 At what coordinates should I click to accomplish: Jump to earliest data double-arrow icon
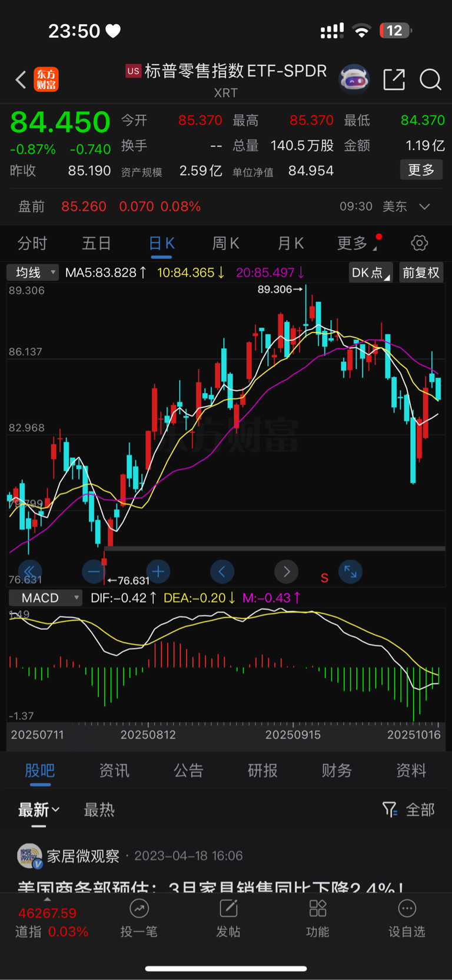(x=29, y=571)
